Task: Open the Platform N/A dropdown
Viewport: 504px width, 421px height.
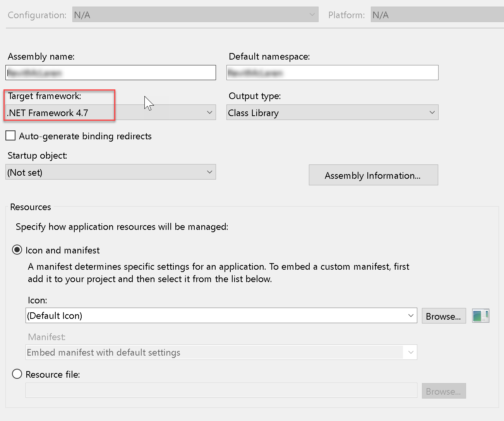Action: pos(437,15)
